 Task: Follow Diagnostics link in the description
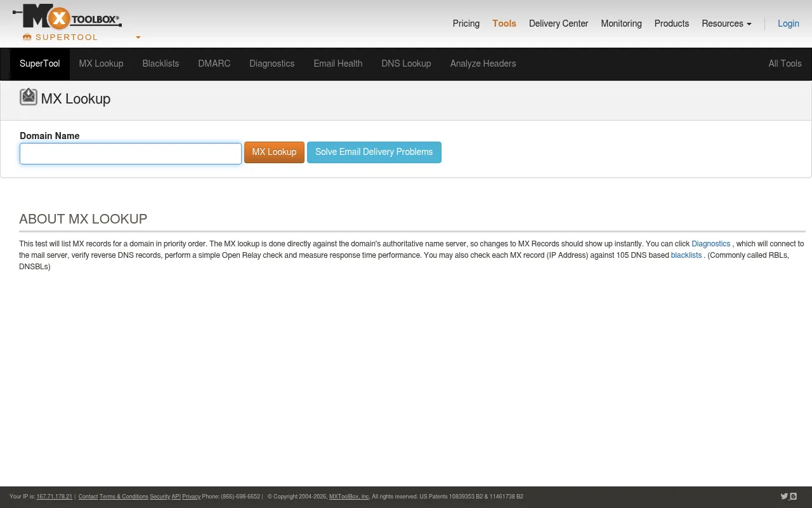710,244
